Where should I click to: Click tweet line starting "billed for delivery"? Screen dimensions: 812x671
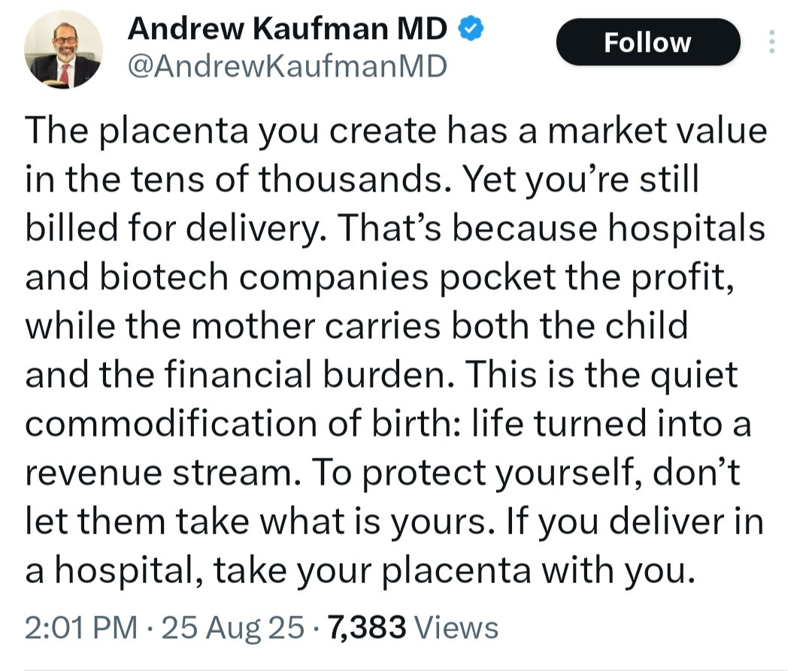[x=395, y=228]
